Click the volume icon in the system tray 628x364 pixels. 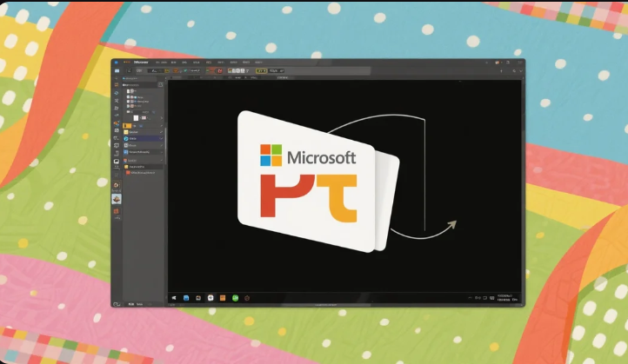point(478,298)
